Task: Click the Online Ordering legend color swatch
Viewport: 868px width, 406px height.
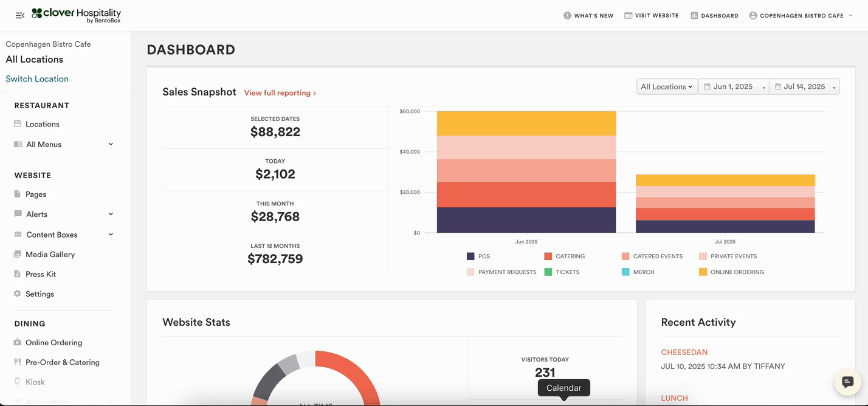Action: (x=703, y=272)
